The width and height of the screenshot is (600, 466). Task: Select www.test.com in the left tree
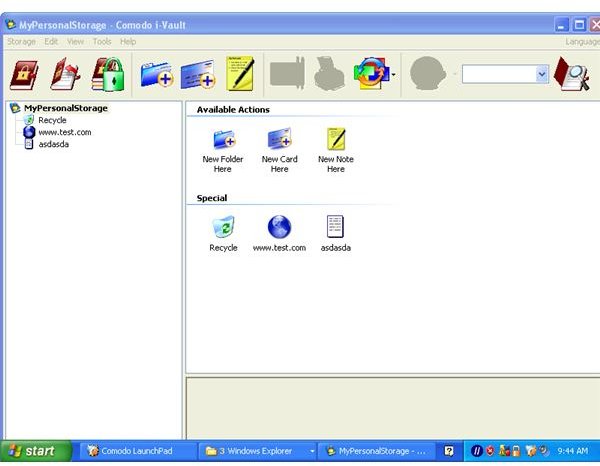coord(65,132)
